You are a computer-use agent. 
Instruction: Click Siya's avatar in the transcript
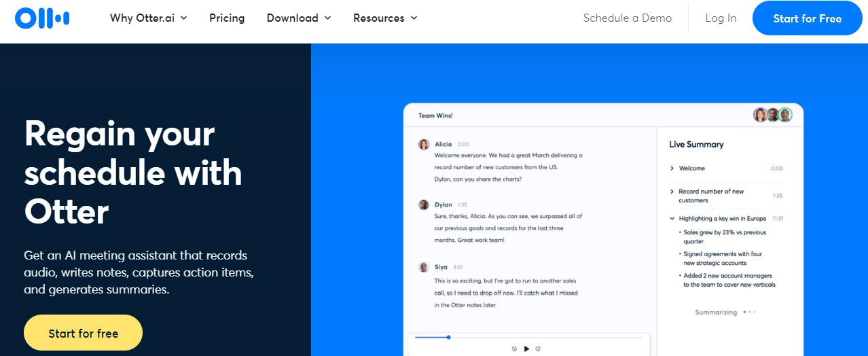pyautogui.click(x=424, y=267)
